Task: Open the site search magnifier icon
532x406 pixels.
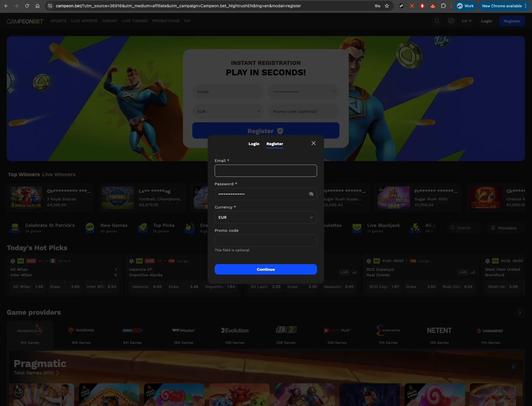Action: point(437,21)
